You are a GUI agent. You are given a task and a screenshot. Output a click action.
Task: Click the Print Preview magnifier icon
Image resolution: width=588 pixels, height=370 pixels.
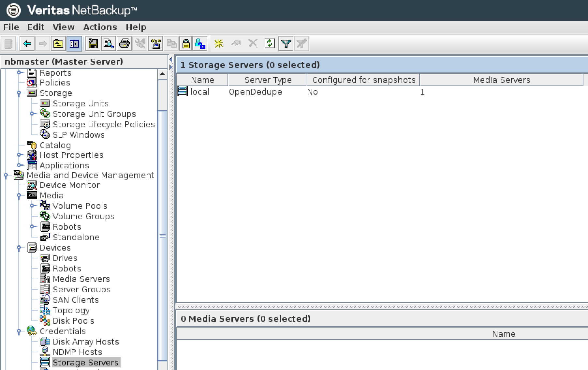(x=109, y=43)
